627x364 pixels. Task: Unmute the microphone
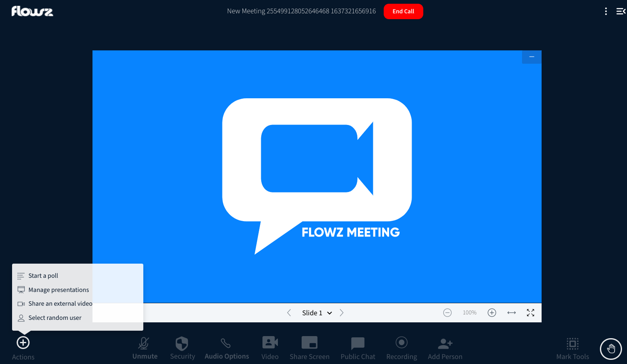[144, 343]
